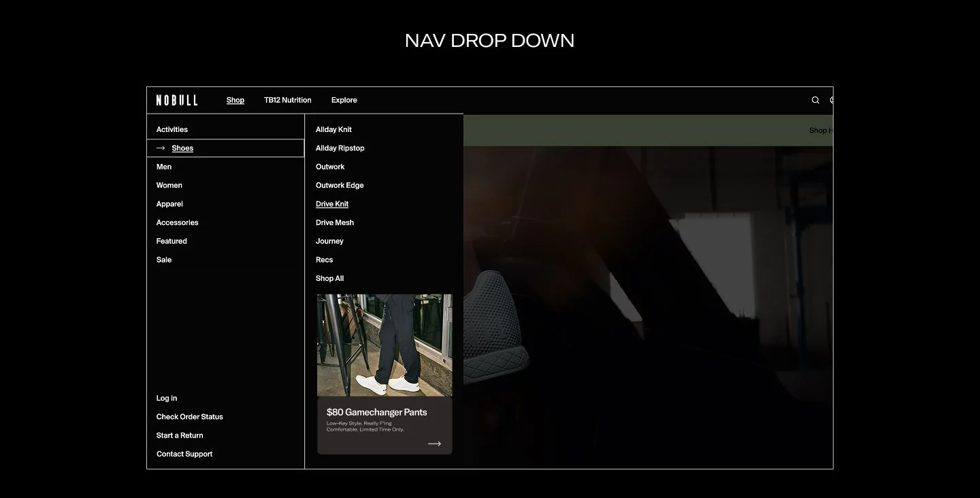Expand the Featured category

[x=171, y=241]
